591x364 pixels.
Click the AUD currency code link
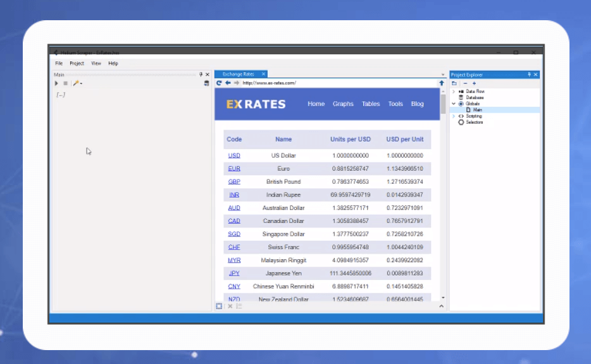pyautogui.click(x=234, y=208)
